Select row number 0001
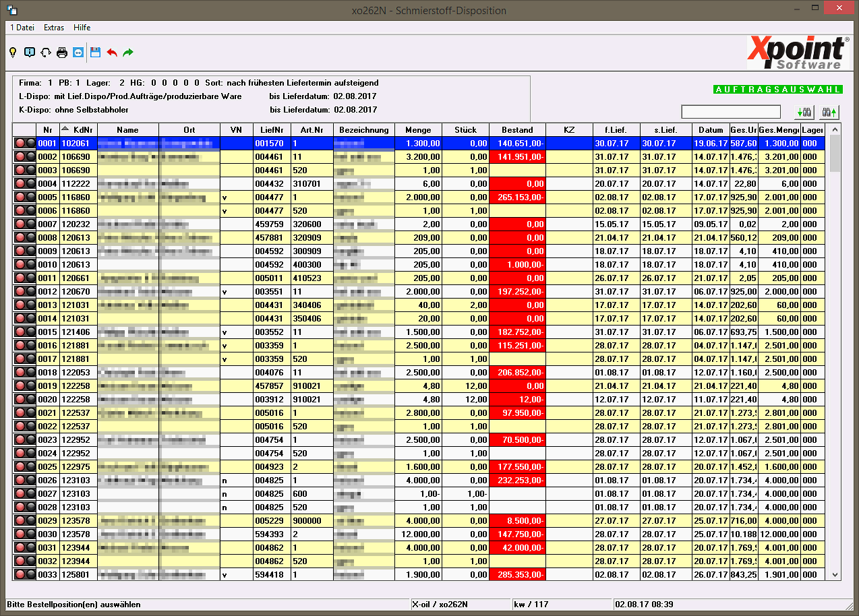859x616 pixels. pos(48,143)
